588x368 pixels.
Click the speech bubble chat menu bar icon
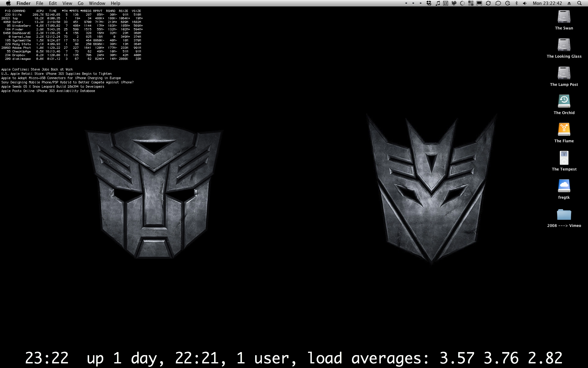point(498,3)
